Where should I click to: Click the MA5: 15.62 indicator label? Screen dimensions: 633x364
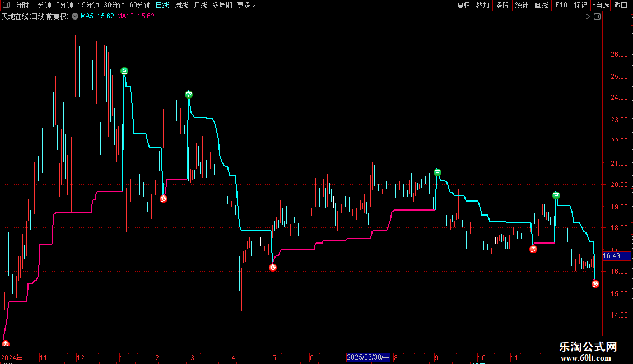click(97, 16)
